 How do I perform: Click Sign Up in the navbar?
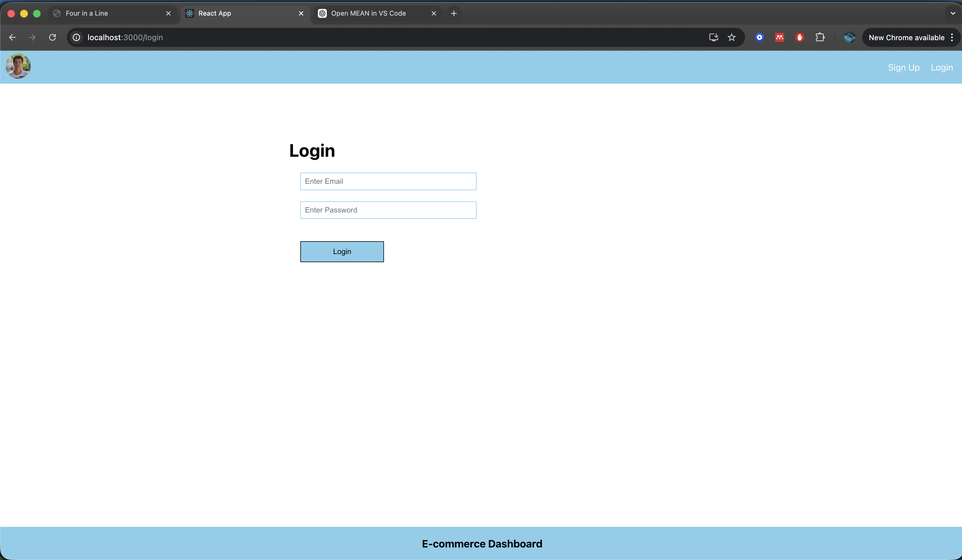(x=903, y=67)
